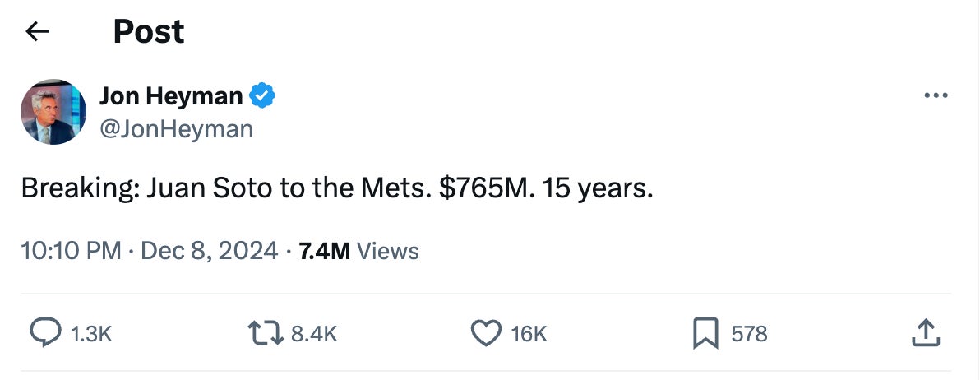The image size is (980, 380).
Task: Click the blue verified badge
Action: point(262,96)
